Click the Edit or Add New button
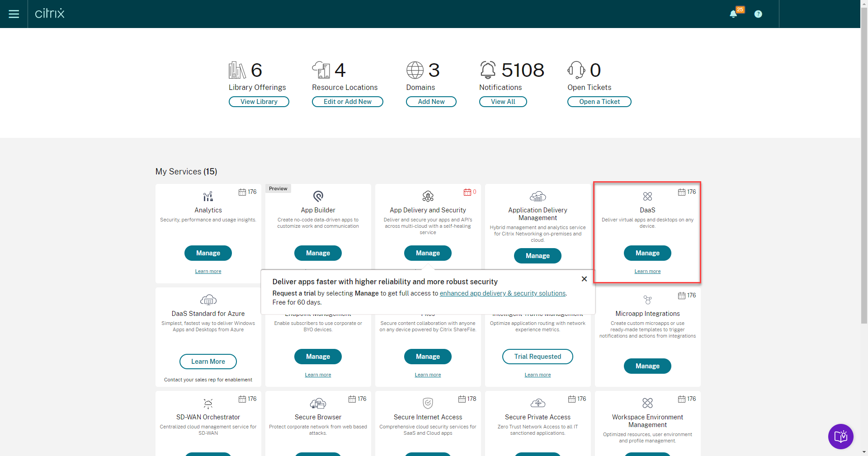 tap(348, 102)
